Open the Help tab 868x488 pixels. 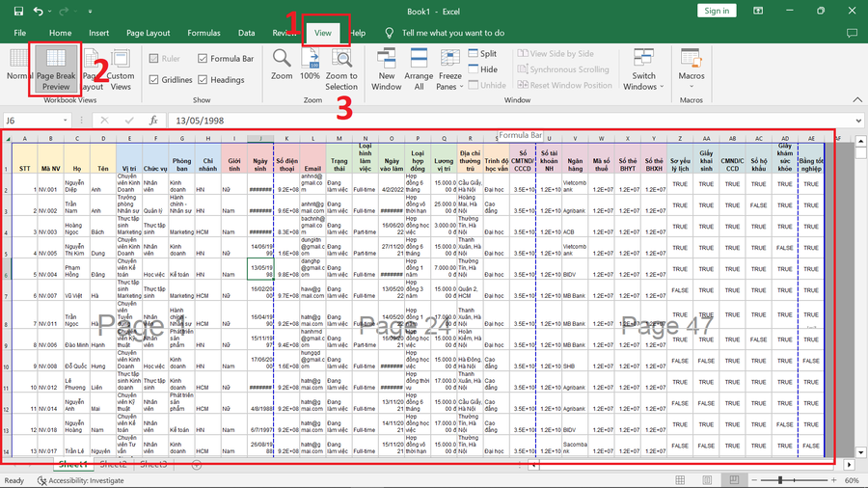(x=358, y=33)
